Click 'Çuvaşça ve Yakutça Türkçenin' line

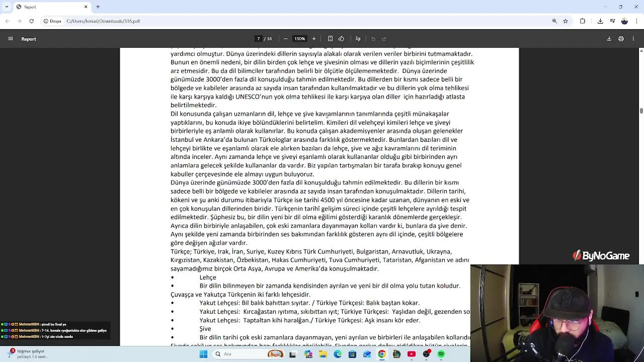240,294
